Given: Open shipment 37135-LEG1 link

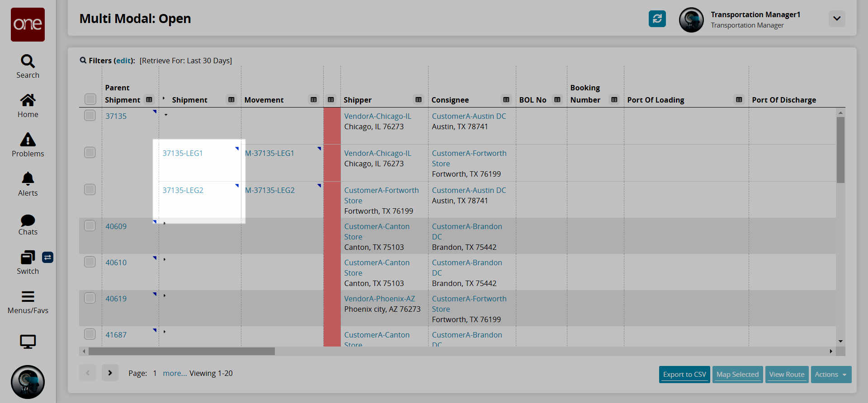Looking at the screenshot, I should pyautogui.click(x=183, y=153).
